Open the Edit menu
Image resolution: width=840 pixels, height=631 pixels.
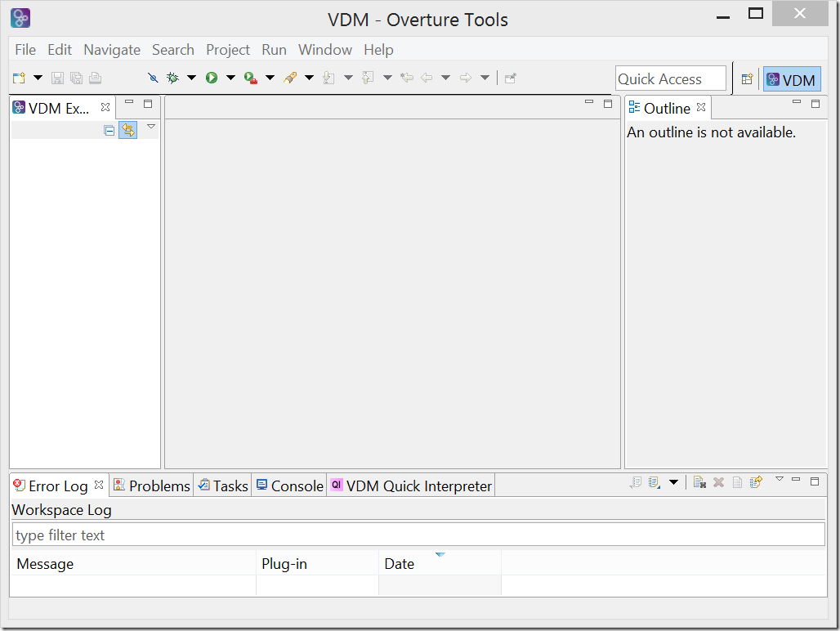pyautogui.click(x=60, y=50)
